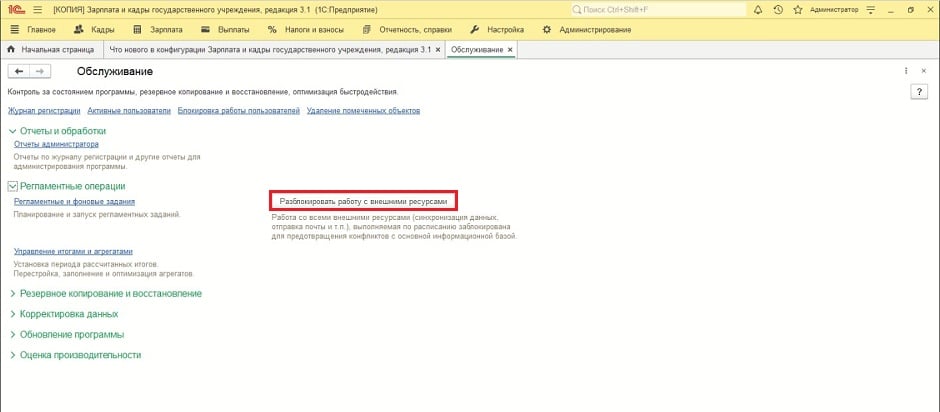The width and height of the screenshot is (940, 412).
Task: Close the Обслуживание tab
Action: point(510,50)
